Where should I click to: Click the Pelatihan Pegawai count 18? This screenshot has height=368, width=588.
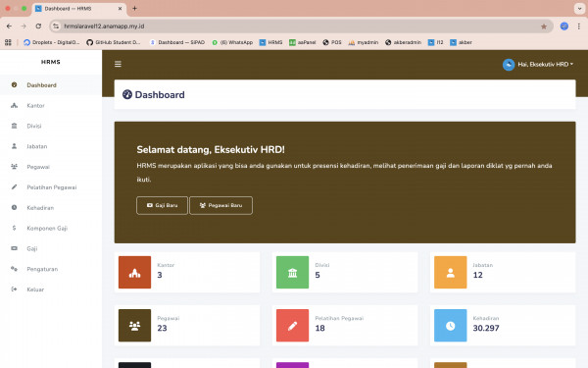point(319,328)
